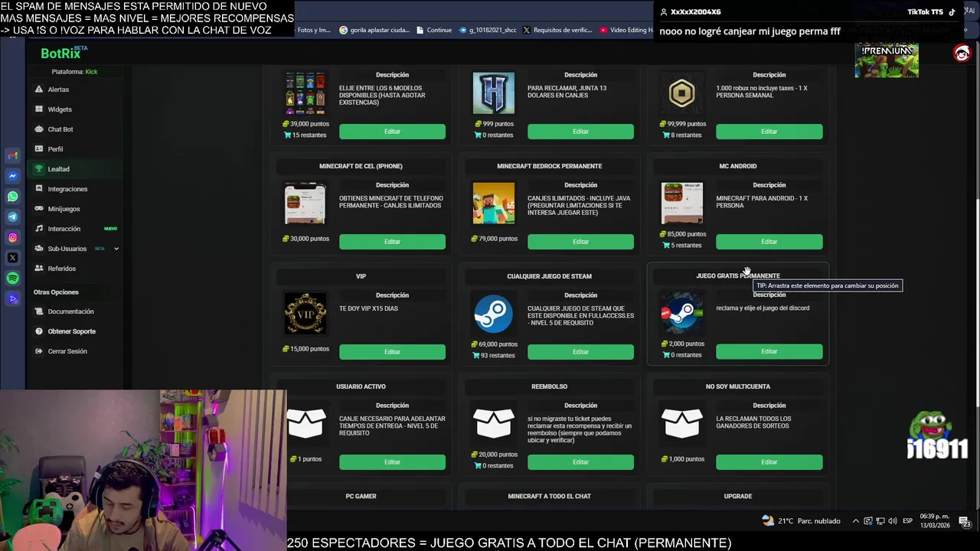Edit the MC Android reward
This screenshot has width=980, height=551.
click(x=769, y=242)
